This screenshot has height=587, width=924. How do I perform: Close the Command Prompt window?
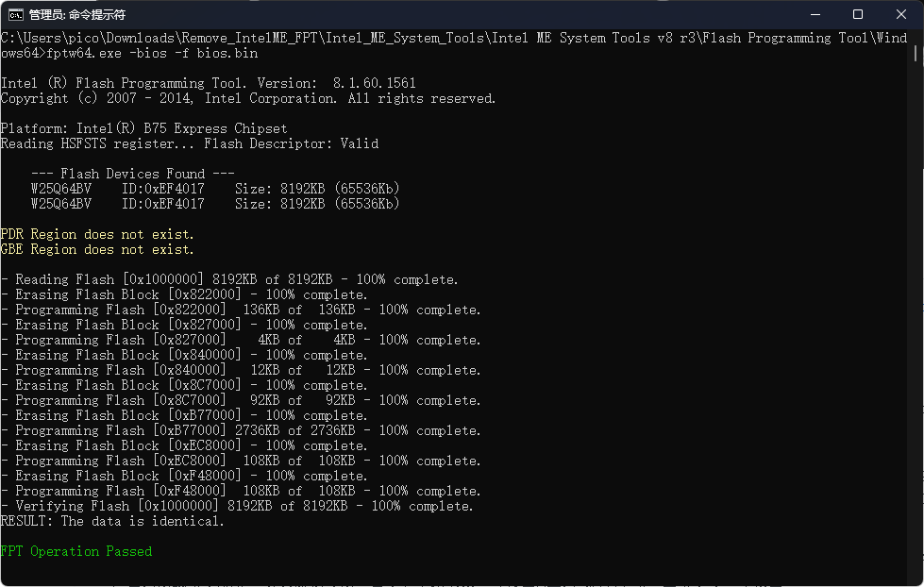901,15
